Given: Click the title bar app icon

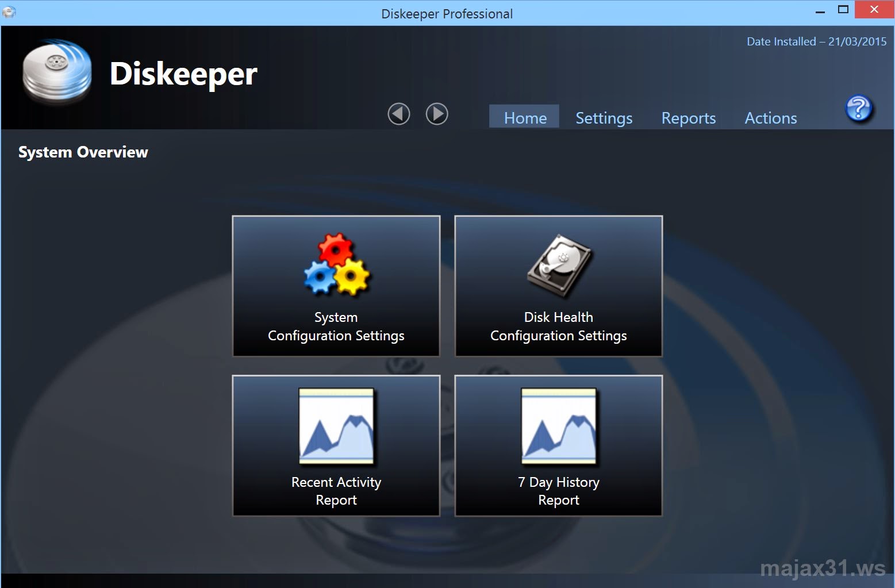Looking at the screenshot, I should 9,11.
